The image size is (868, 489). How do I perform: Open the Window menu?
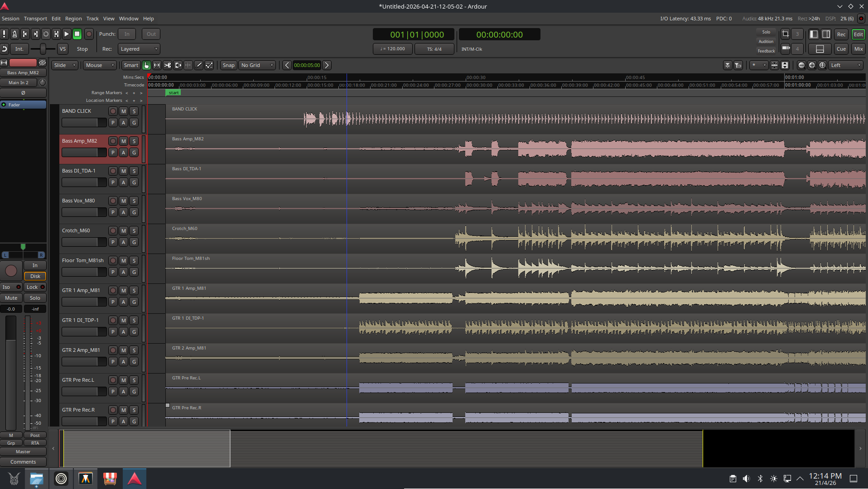point(129,19)
